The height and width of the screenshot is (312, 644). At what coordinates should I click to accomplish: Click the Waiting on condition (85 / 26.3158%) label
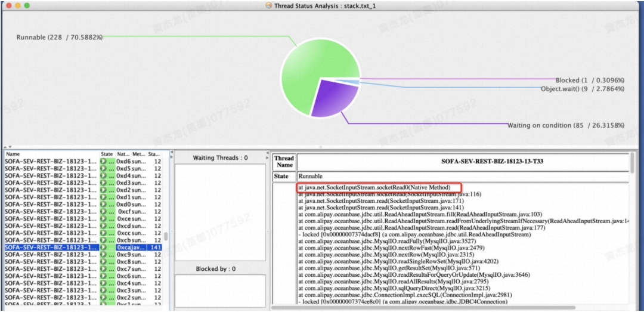coord(566,125)
